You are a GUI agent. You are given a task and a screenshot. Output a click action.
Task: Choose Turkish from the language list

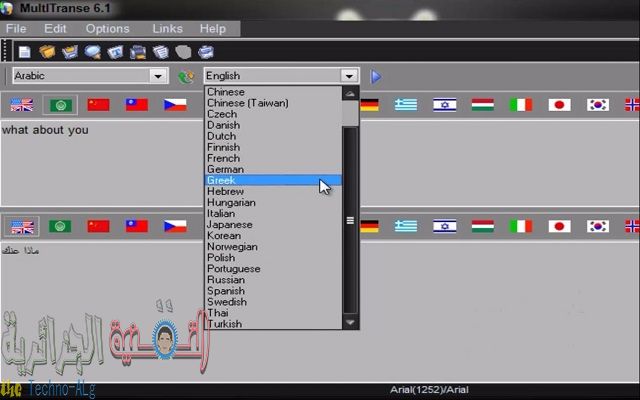pyautogui.click(x=273, y=324)
